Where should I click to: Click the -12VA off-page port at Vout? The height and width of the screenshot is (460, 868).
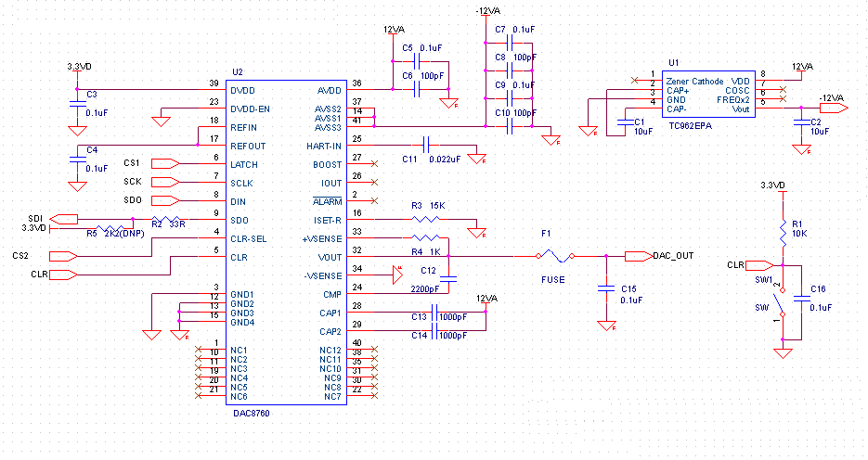[x=834, y=108]
